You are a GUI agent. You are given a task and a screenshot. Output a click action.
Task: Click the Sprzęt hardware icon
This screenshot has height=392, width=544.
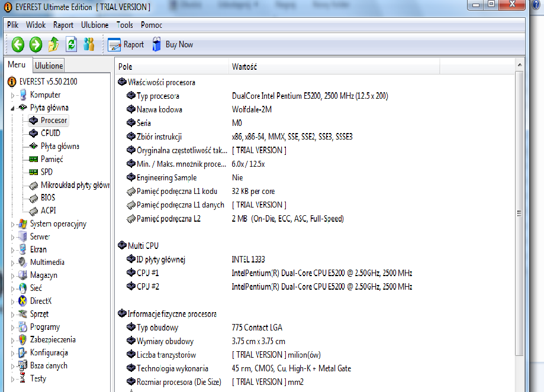click(22, 314)
